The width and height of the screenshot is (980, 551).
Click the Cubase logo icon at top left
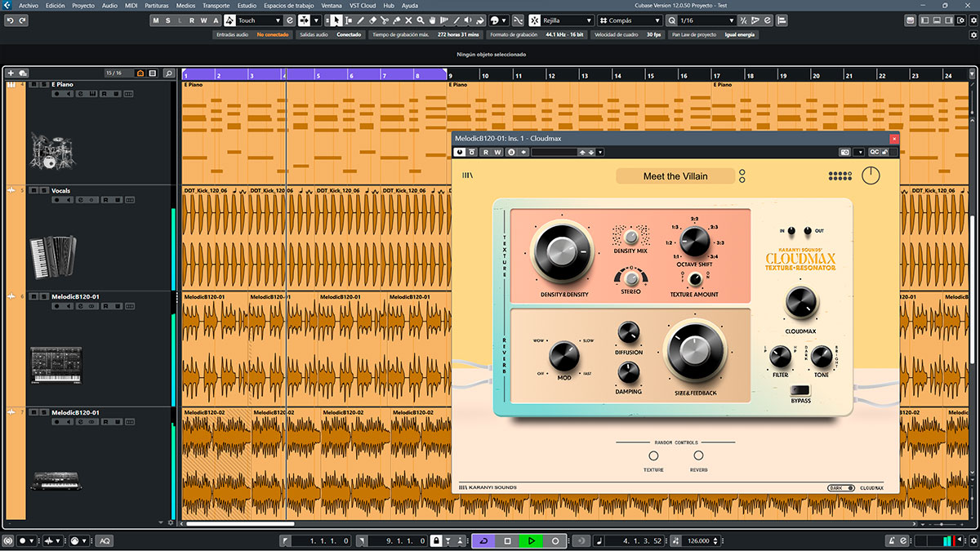coord(7,5)
